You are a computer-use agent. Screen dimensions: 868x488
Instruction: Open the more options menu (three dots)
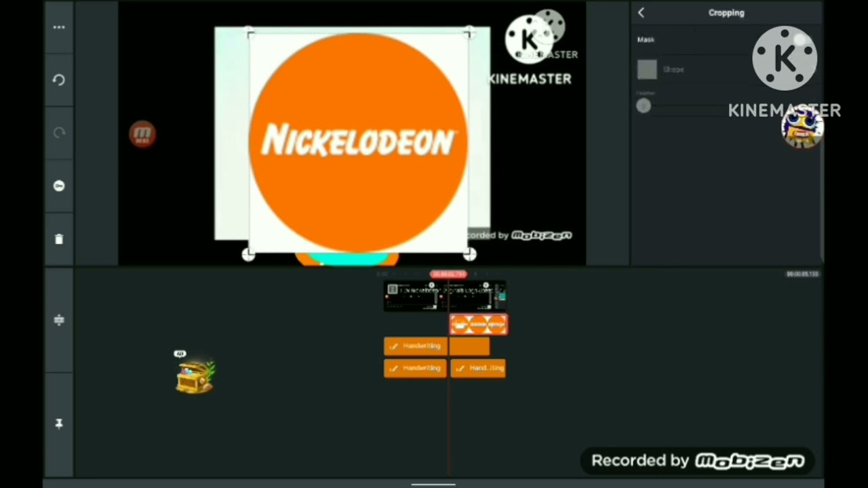point(59,27)
